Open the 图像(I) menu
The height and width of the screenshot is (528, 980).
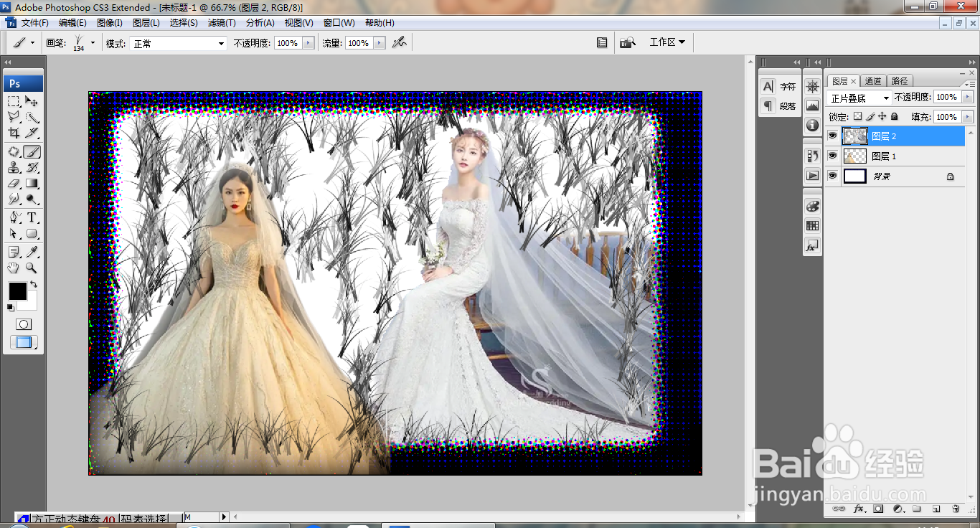110,23
